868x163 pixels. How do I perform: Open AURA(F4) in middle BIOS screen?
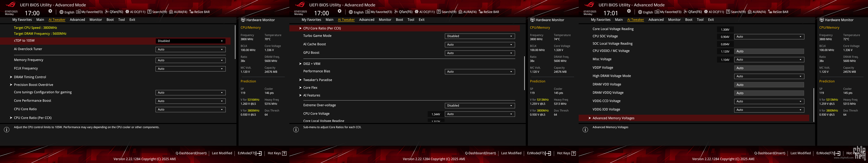[467, 12]
